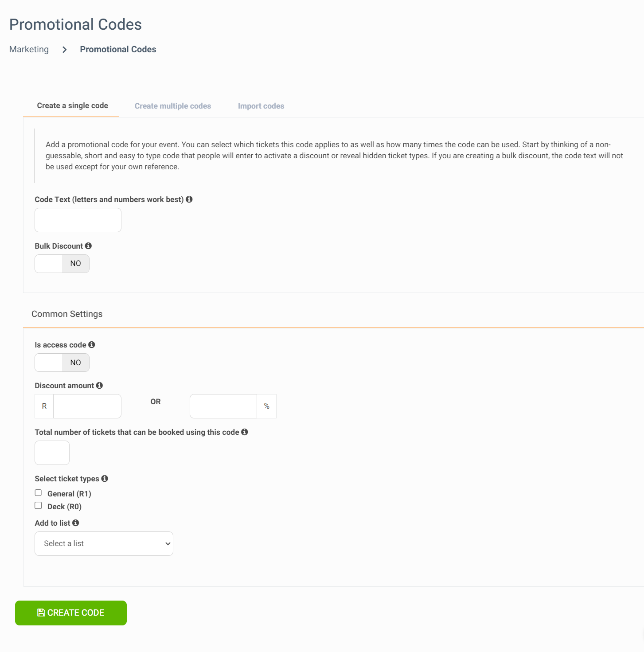Click info icon beside Code Text label
The height and width of the screenshot is (652, 644).
click(x=189, y=199)
